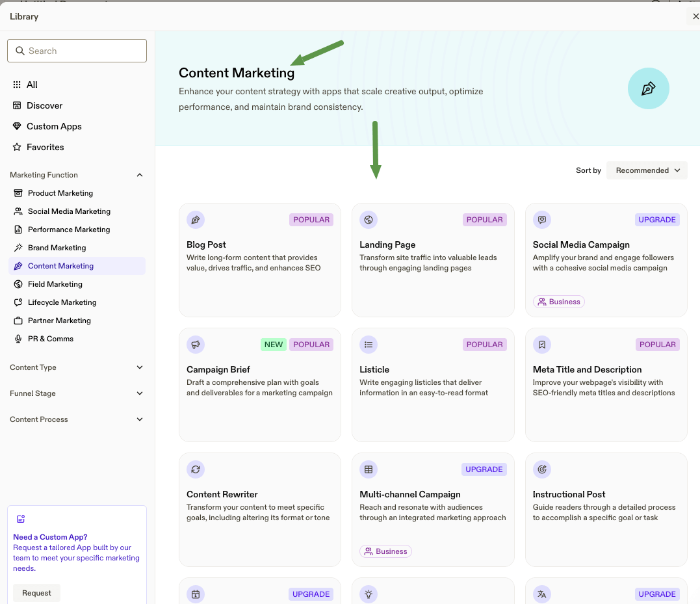Click the Custom Apps diamond icon
The height and width of the screenshot is (604, 700).
pos(17,126)
